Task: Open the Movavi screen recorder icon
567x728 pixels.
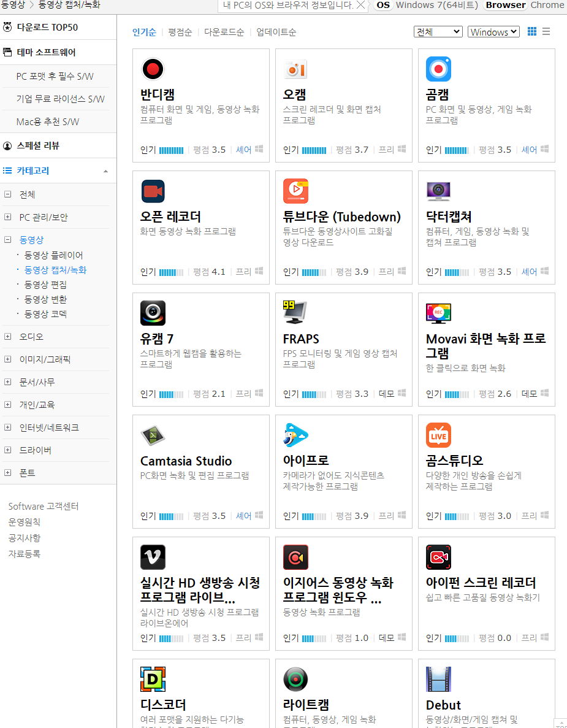Action: tap(438, 313)
